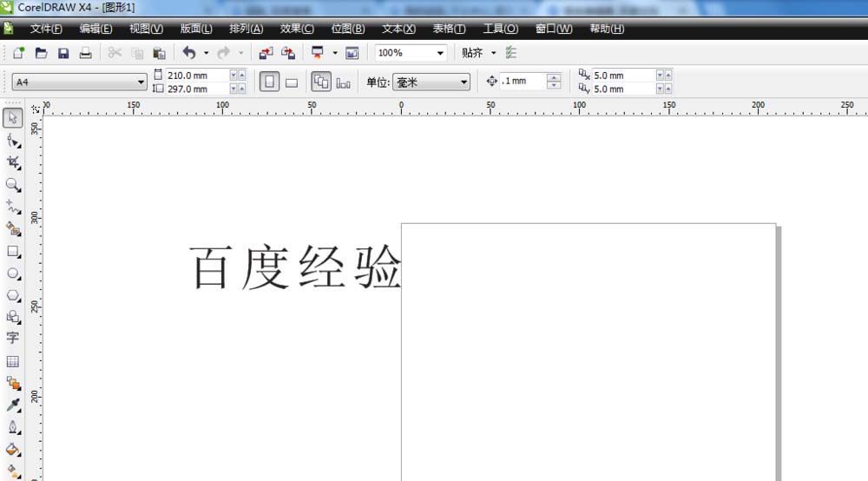Expand the Application Launcher arrow

(334, 53)
